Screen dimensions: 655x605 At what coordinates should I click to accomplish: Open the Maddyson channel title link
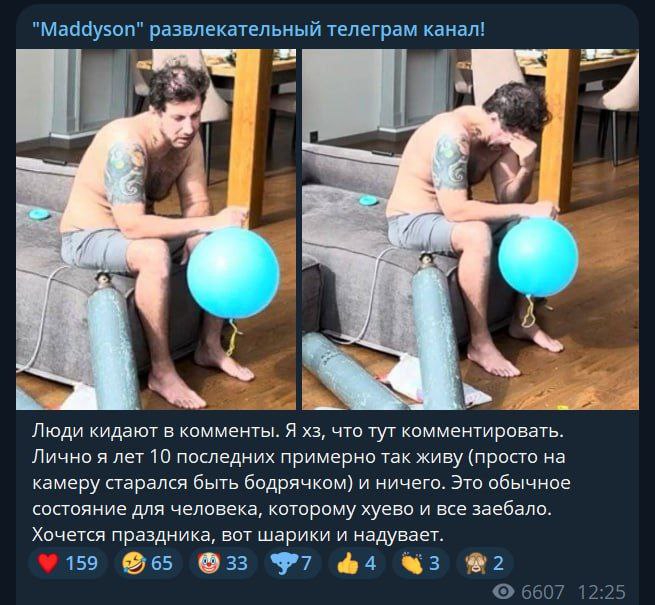tap(259, 29)
